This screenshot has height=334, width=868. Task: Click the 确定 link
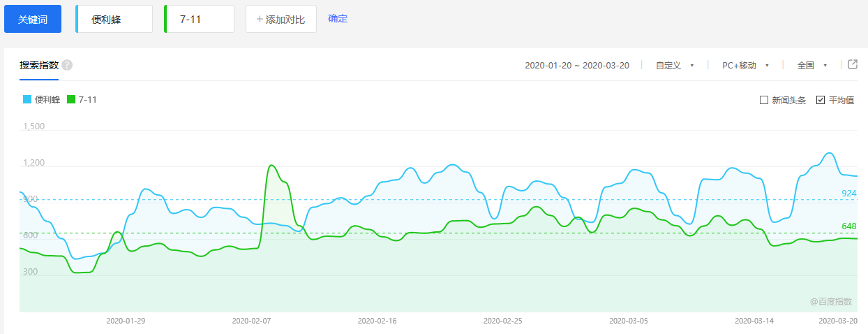(x=338, y=19)
